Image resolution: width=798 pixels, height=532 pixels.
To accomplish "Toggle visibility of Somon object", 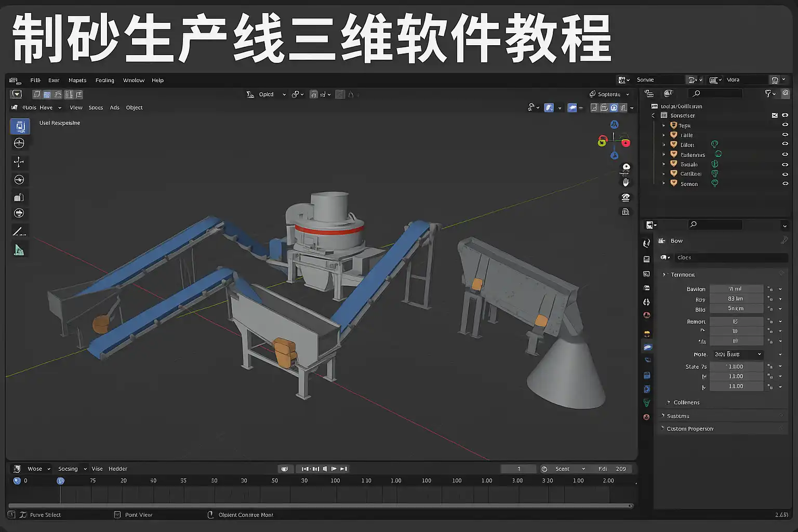I will coord(785,184).
